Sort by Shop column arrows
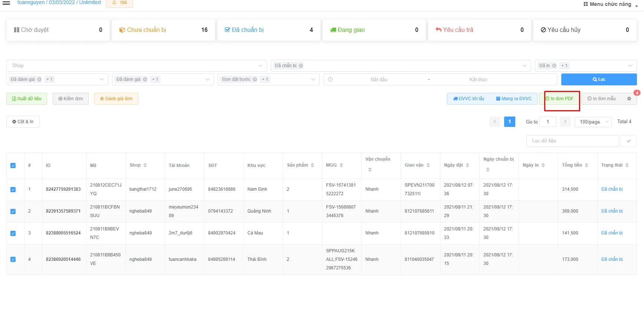 [145, 165]
